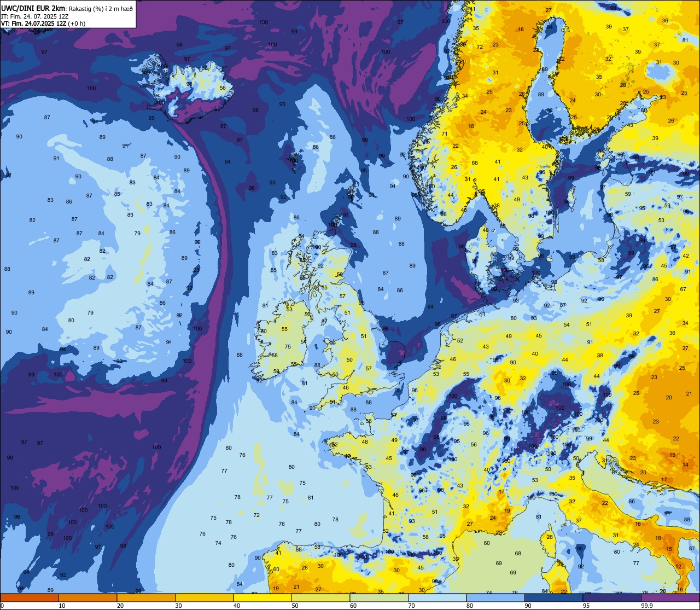Image resolution: width=700 pixels, height=610 pixels.
Task: Click the "60" legend scale label
Action: (353, 606)
